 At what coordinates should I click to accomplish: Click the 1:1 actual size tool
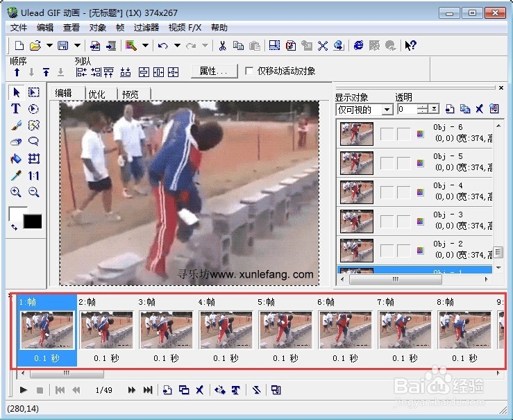click(x=34, y=176)
